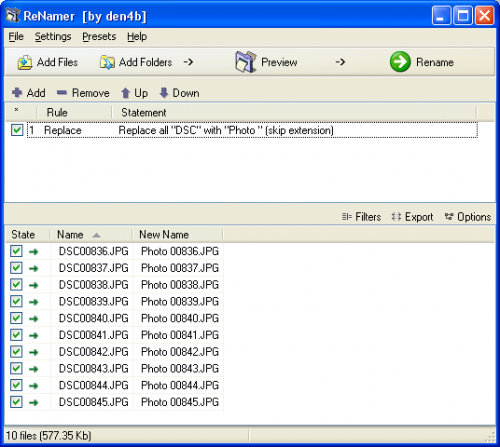Image resolution: width=500 pixels, height=447 pixels.
Task: Click new name Photo 00842.JPG
Action: coord(180,352)
